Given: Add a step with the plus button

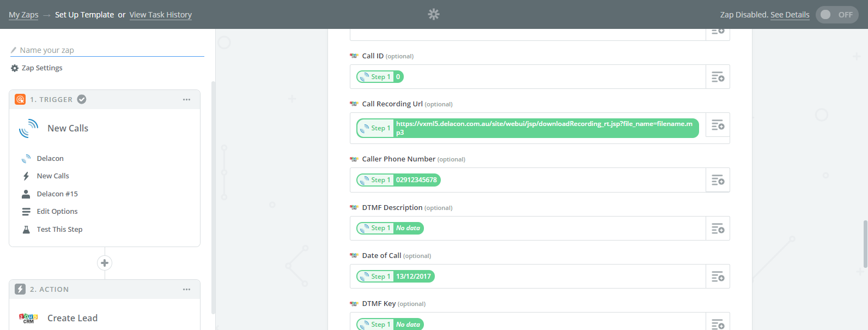Looking at the screenshot, I should tap(105, 263).
